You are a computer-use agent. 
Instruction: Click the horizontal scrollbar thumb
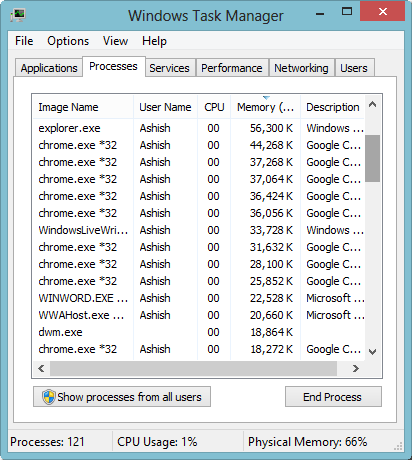point(193,368)
